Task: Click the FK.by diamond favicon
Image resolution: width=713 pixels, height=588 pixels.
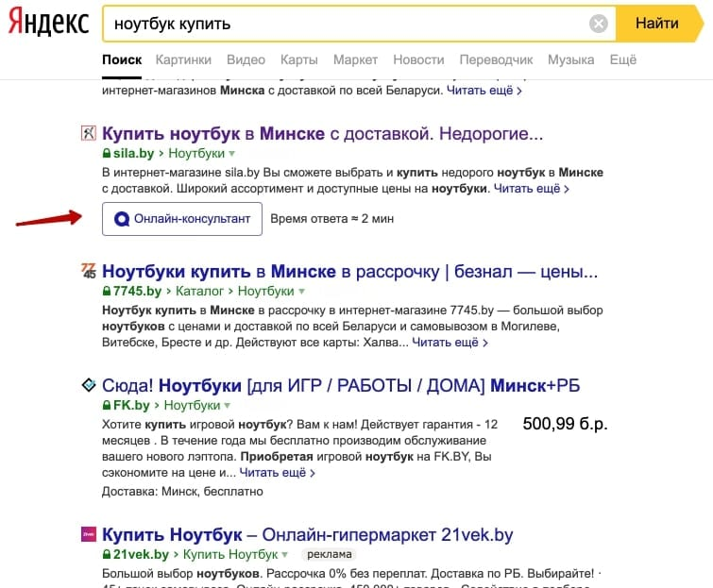Action: (x=89, y=385)
